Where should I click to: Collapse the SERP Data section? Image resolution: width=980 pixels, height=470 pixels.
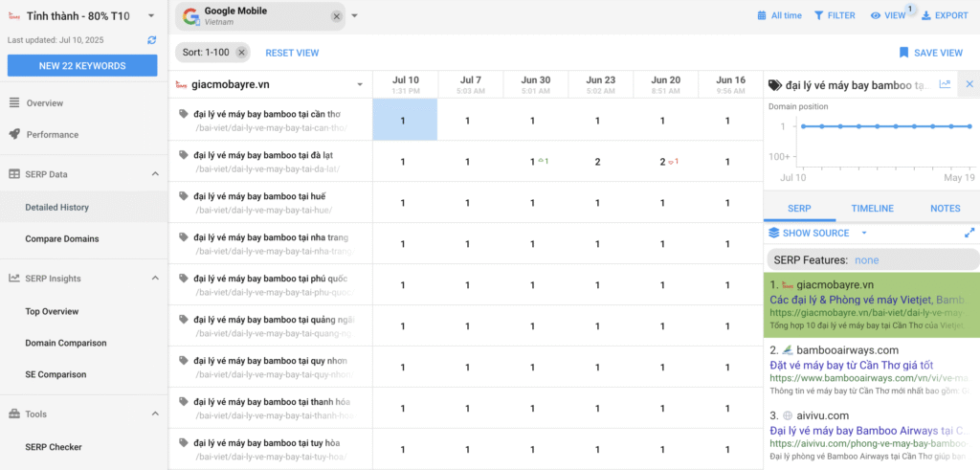[156, 174]
